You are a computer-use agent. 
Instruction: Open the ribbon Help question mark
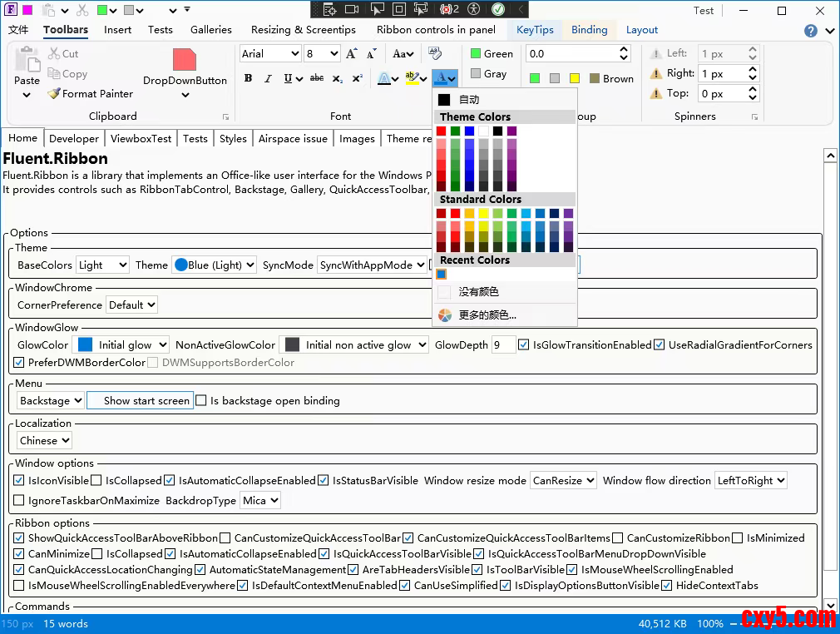click(x=811, y=31)
